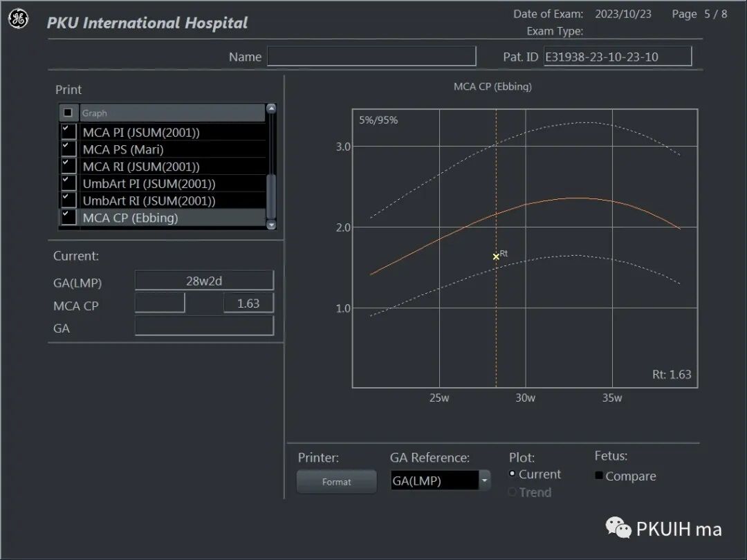
Task: Select the MCA CP (Ebbing) list row
Action: click(x=172, y=218)
